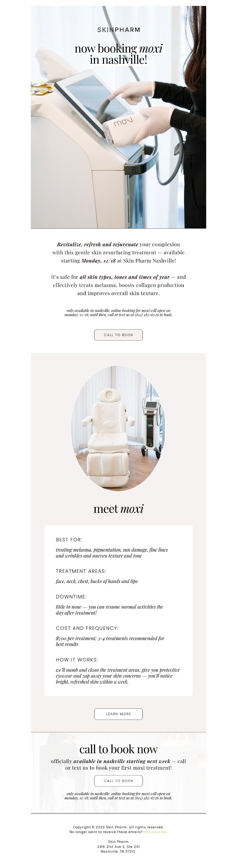This screenshot has width=237, height=868.
Task: Open the oval treatment chair image
Action: (118, 428)
